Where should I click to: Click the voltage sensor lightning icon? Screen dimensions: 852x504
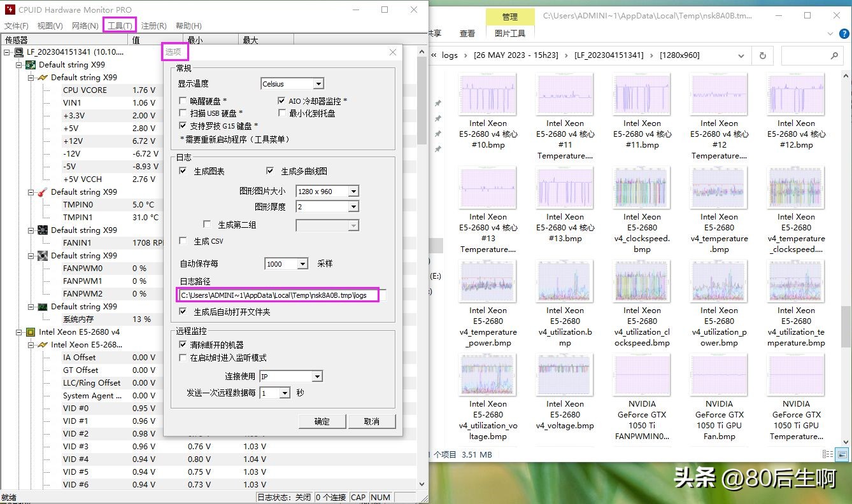tap(42, 78)
